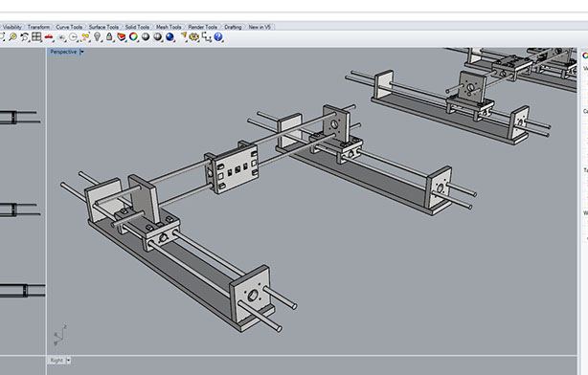Click the Perspective viewport title
588x375 pixels.
(63, 52)
